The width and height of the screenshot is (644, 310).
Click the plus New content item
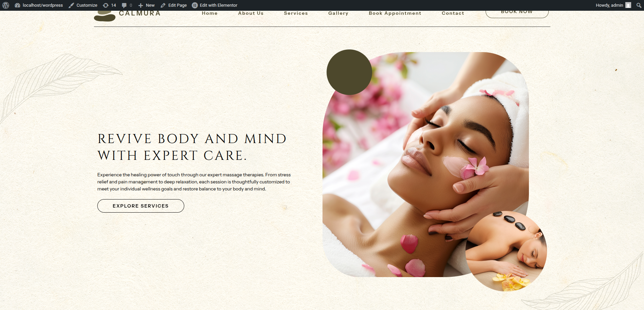tap(146, 5)
